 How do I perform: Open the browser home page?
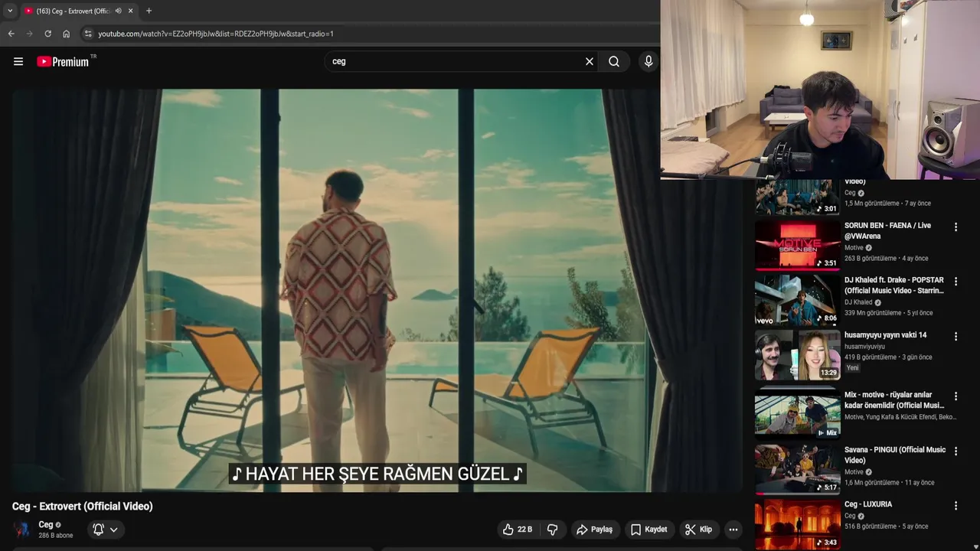pyautogui.click(x=66, y=34)
